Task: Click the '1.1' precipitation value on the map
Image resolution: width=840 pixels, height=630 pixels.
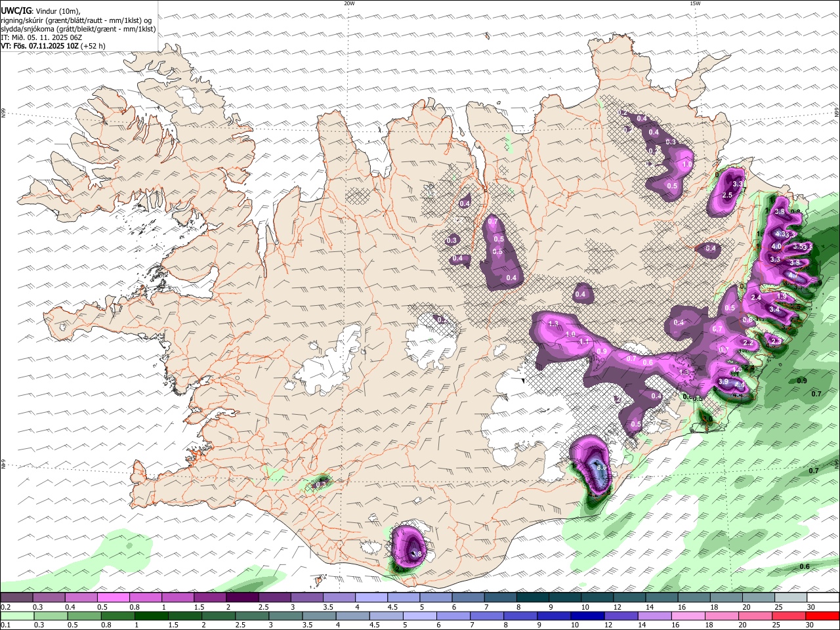Action: [584, 341]
